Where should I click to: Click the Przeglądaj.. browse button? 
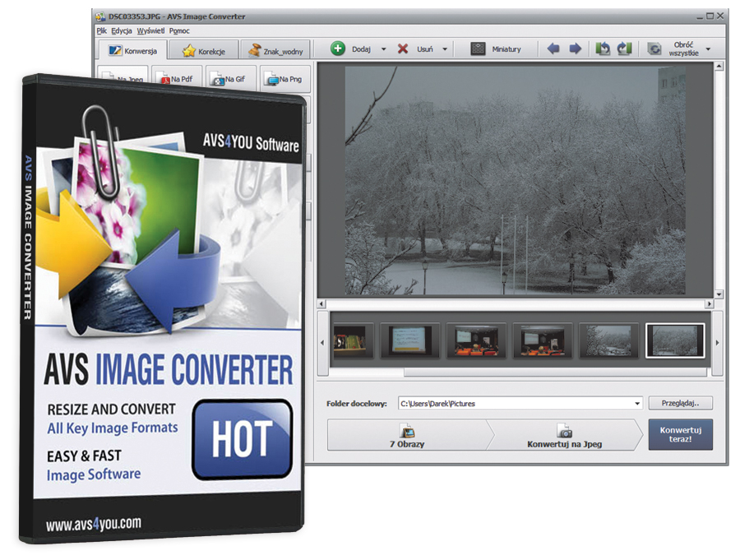click(680, 404)
